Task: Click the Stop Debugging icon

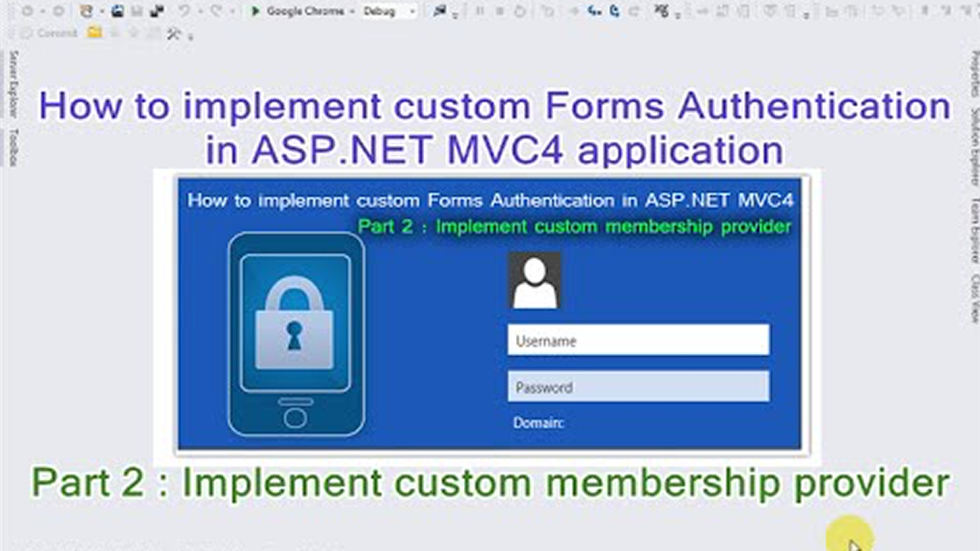Action: [x=500, y=11]
